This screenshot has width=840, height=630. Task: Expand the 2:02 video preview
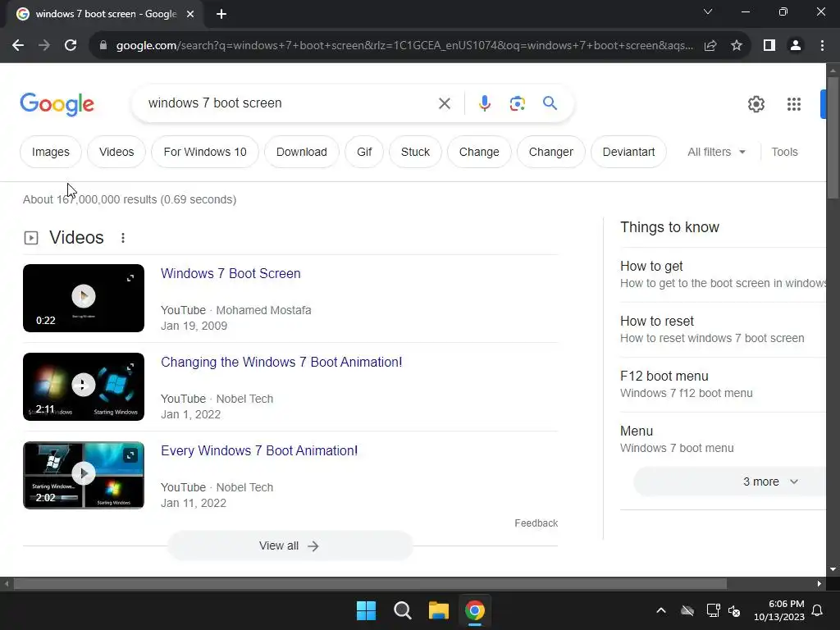130,455
